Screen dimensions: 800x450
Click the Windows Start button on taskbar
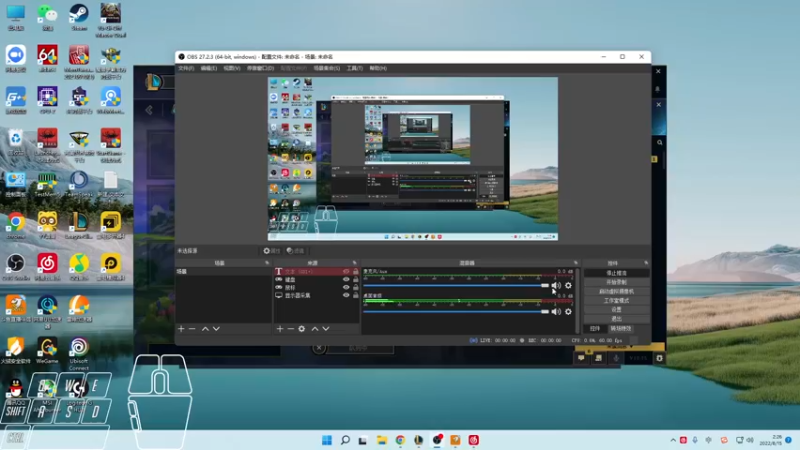click(x=327, y=440)
